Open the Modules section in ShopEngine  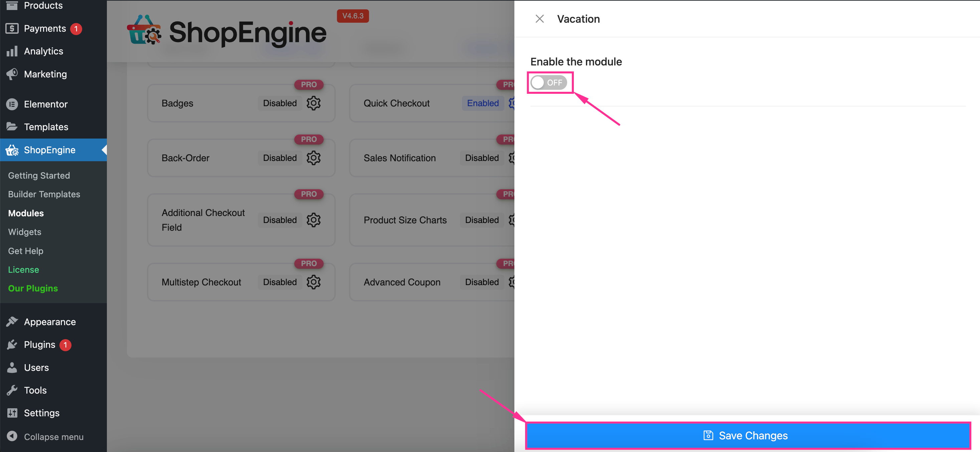click(26, 213)
